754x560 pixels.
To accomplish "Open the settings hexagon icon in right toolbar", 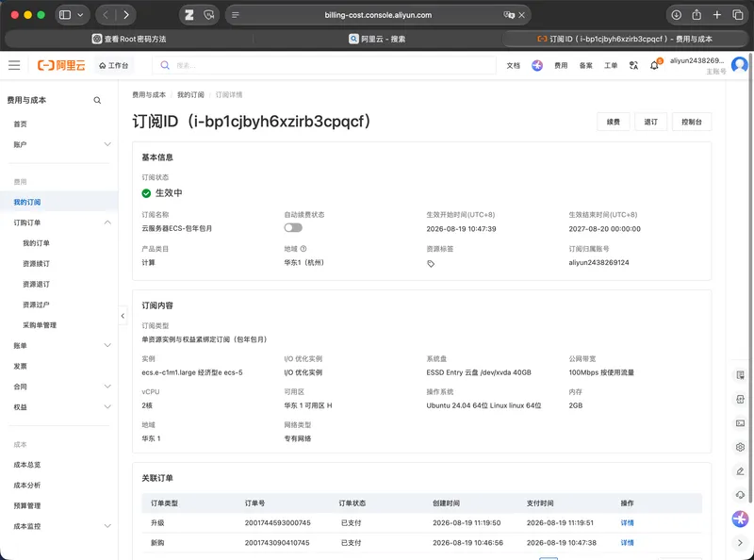I will click(x=740, y=447).
